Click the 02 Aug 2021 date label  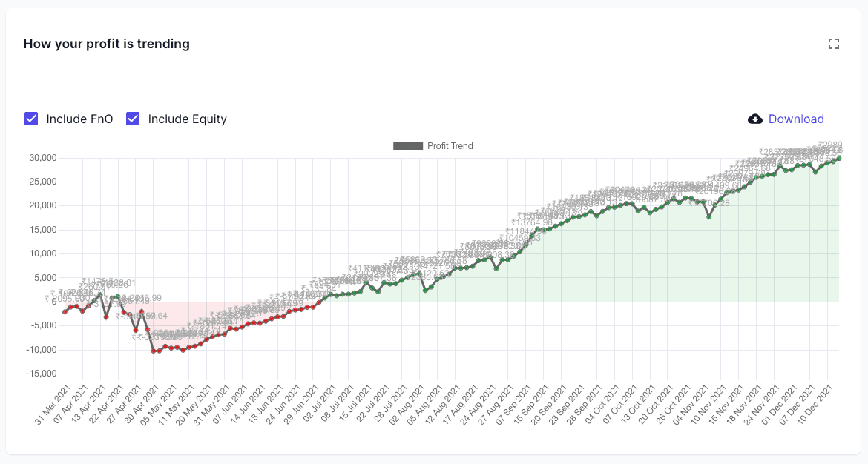coord(406,405)
